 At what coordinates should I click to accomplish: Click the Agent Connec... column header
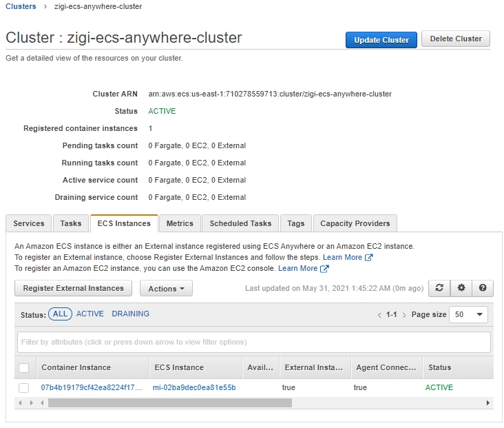[x=386, y=367]
